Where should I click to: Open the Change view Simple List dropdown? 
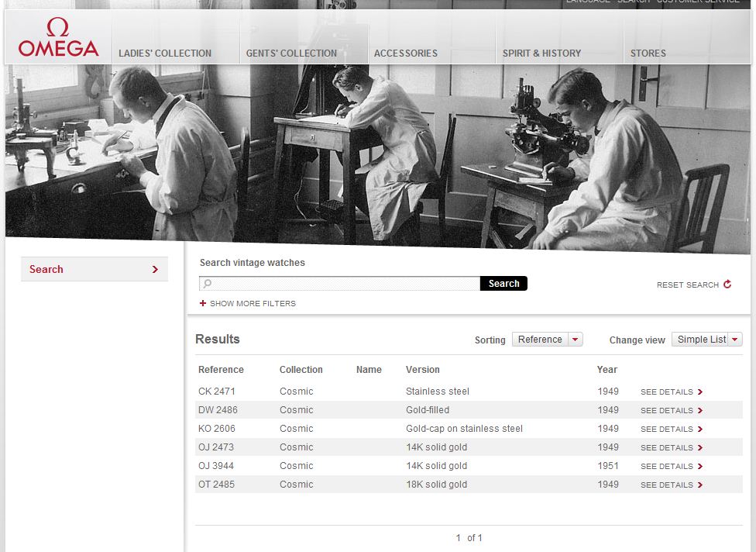coord(706,340)
